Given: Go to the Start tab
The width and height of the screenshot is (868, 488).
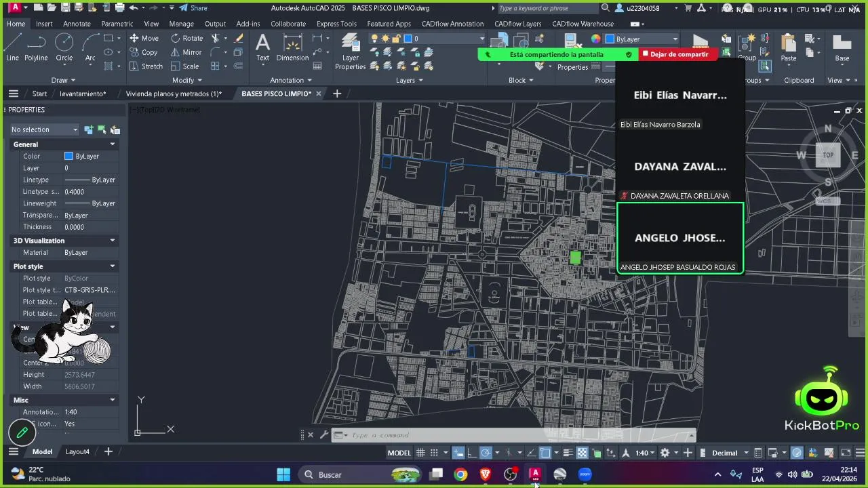Looking at the screenshot, I should click(x=39, y=94).
